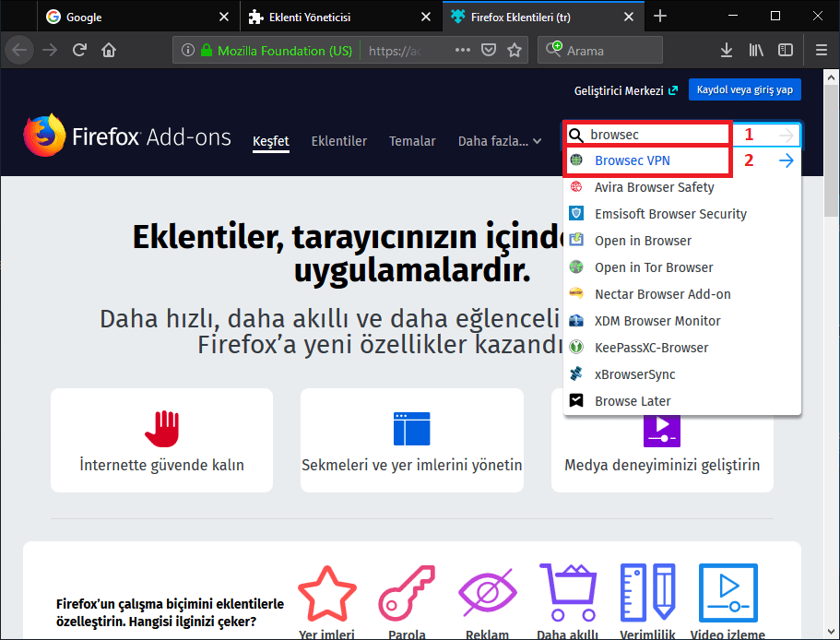Open a new tab with plus button
The width and height of the screenshot is (840, 640).
[659, 17]
